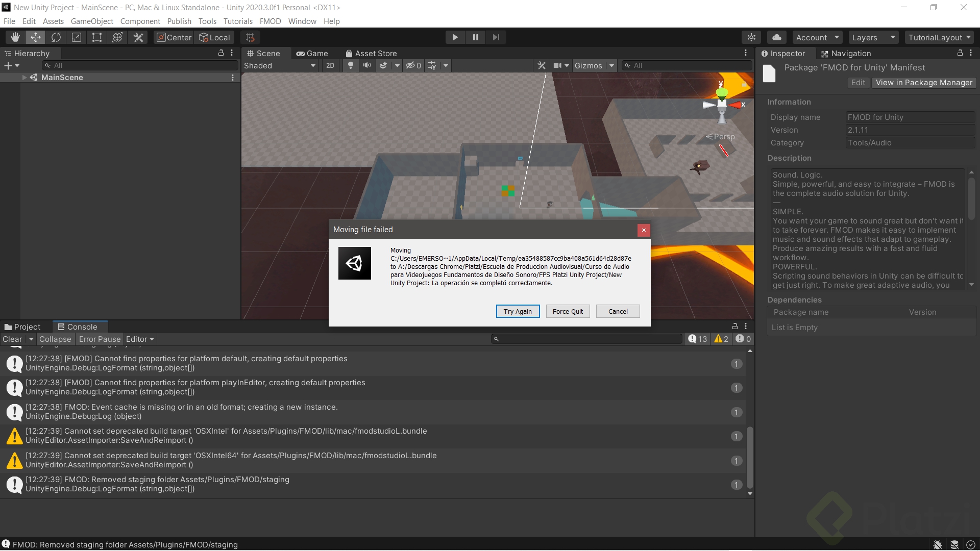The image size is (980, 551).
Task: Open Hierarchy create plus dropdown
Action: [x=11, y=66]
